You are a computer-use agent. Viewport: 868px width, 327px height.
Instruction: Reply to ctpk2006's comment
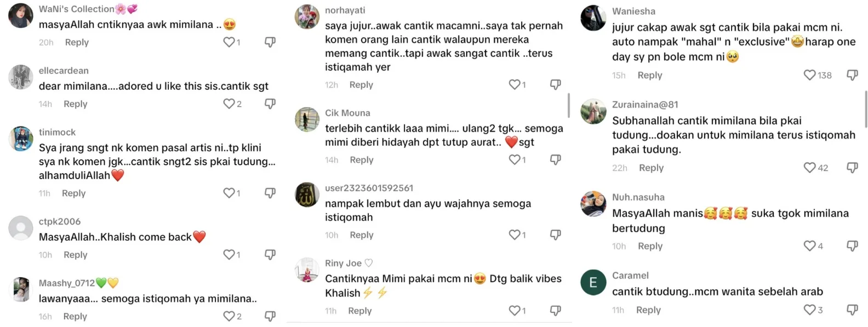pos(76,255)
